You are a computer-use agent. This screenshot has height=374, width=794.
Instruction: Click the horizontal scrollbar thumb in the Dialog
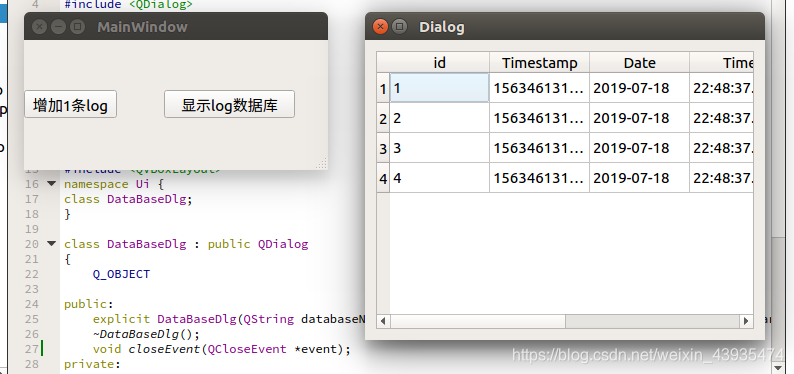point(478,321)
